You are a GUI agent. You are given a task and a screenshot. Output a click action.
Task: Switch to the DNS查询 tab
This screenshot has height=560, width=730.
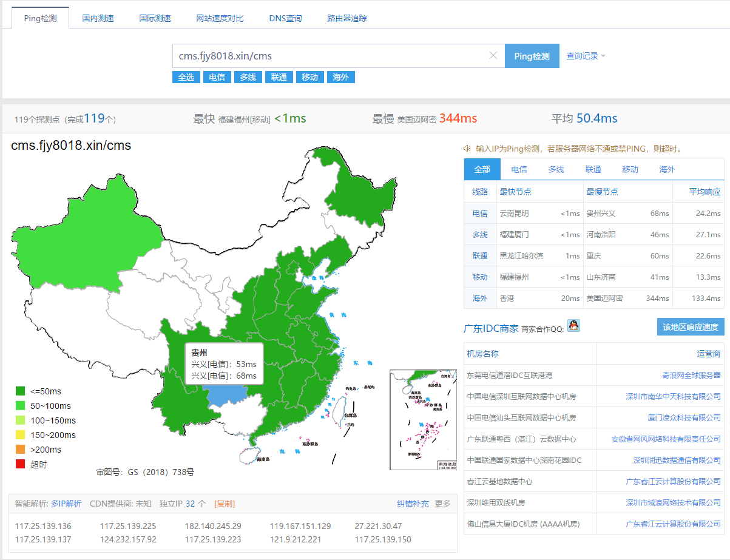coord(285,18)
